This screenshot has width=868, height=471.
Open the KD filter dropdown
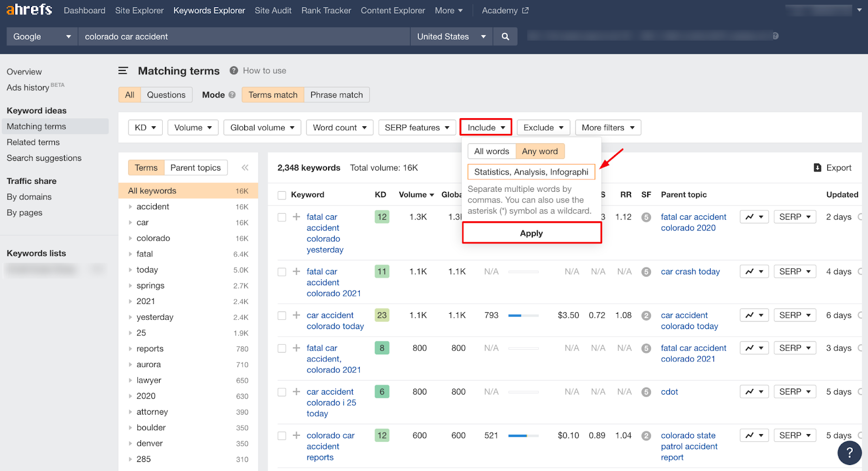(145, 127)
